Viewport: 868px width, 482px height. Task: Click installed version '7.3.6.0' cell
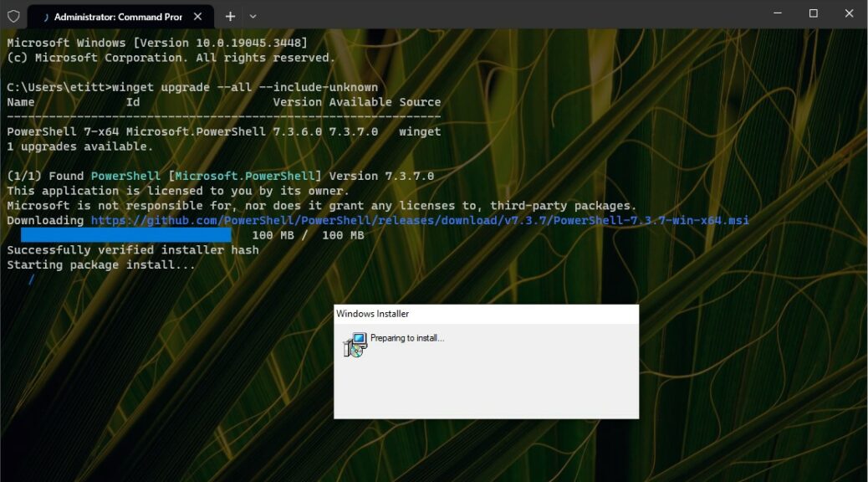[x=297, y=132]
